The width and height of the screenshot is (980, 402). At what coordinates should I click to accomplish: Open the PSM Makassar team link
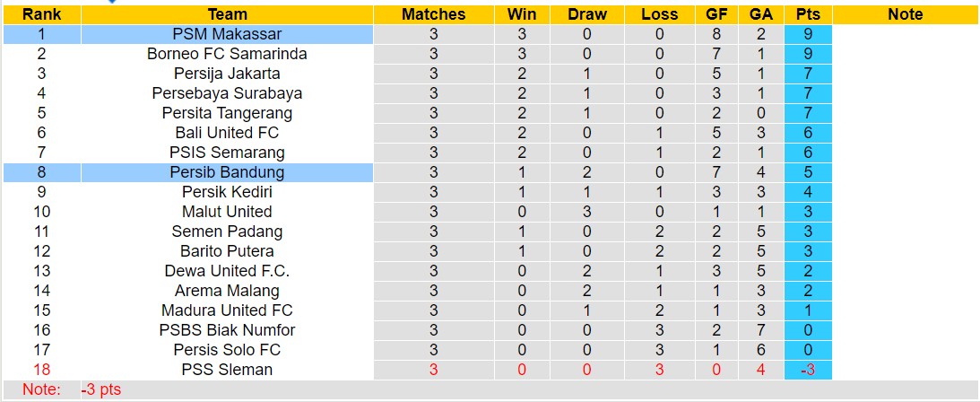pyautogui.click(x=227, y=34)
